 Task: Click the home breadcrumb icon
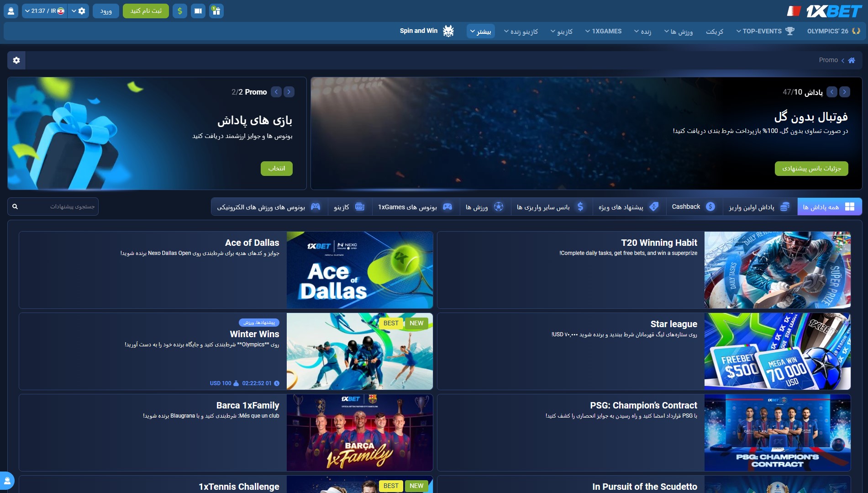(851, 60)
